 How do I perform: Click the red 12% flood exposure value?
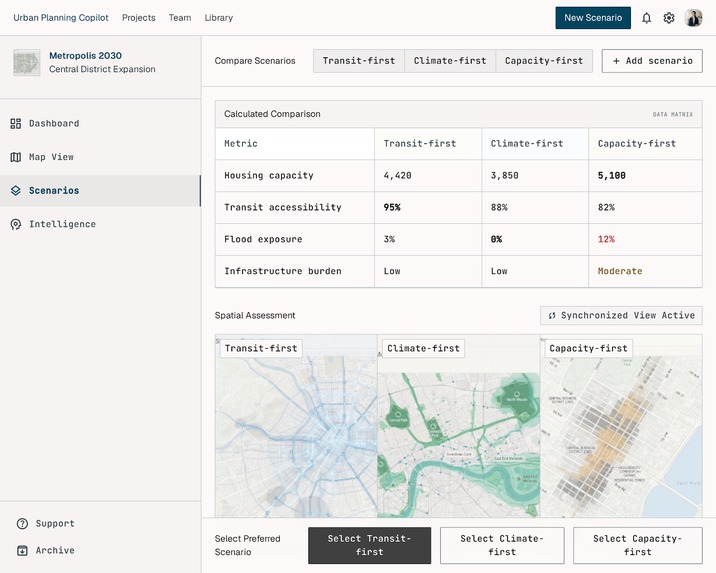click(606, 239)
